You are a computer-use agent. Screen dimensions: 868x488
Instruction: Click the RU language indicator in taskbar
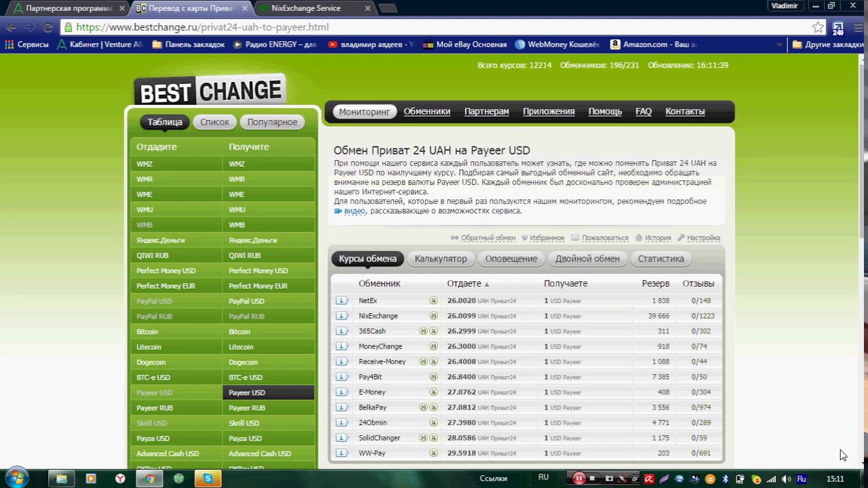[x=543, y=478]
